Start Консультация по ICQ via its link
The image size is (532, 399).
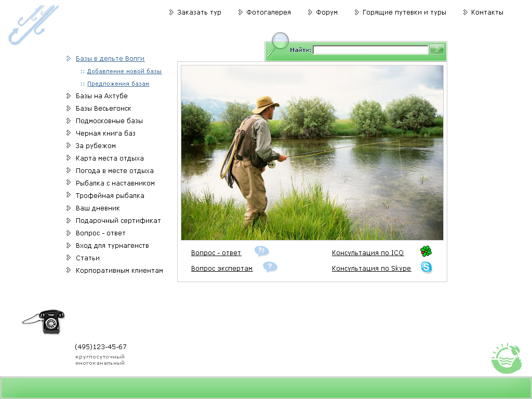(x=367, y=252)
